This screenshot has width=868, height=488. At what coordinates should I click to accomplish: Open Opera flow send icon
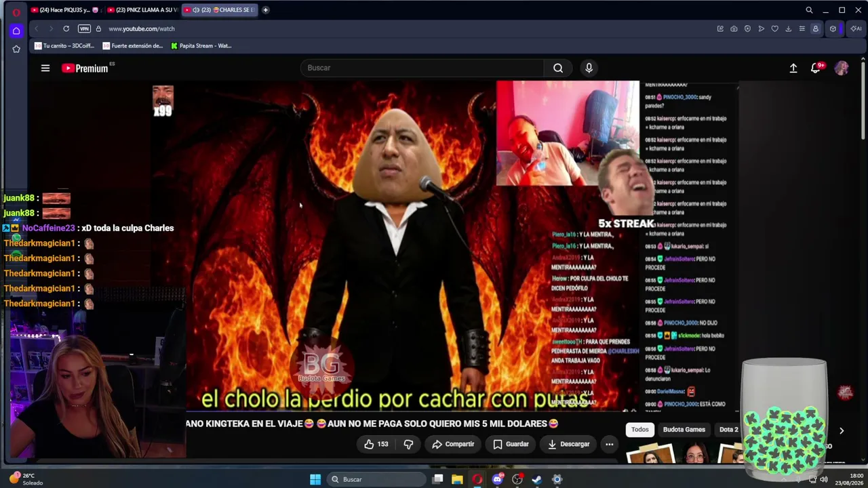point(761,28)
